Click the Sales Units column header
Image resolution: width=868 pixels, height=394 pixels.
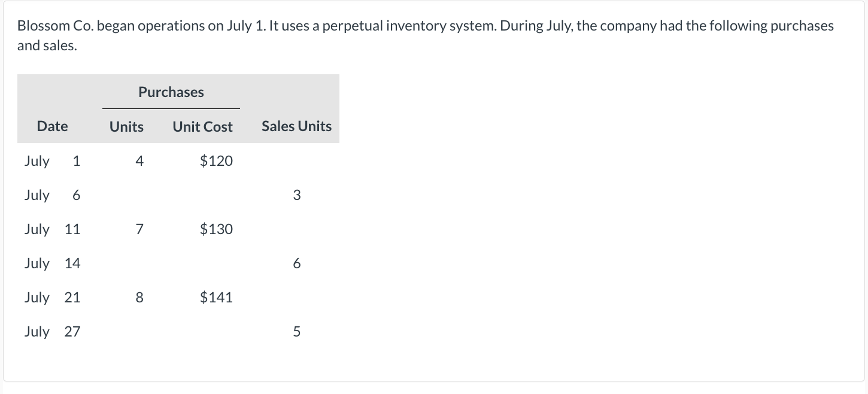coord(296,126)
